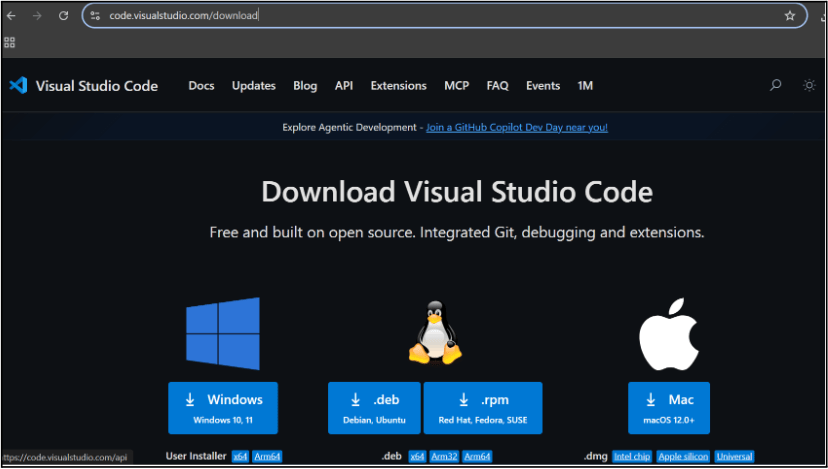The image size is (828, 469).
Task: Open the Updates page
Action: (253, 86)
